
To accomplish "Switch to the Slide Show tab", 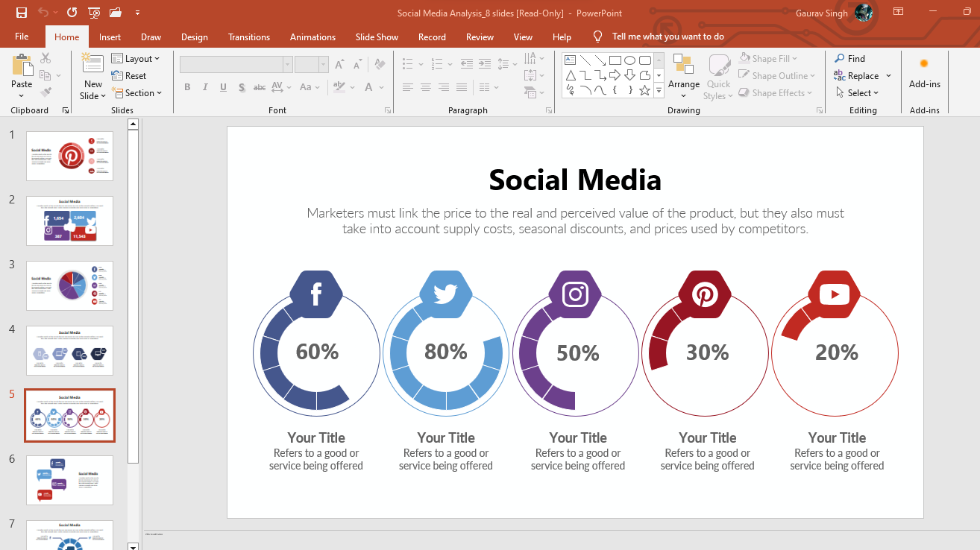I will point(377,37).
